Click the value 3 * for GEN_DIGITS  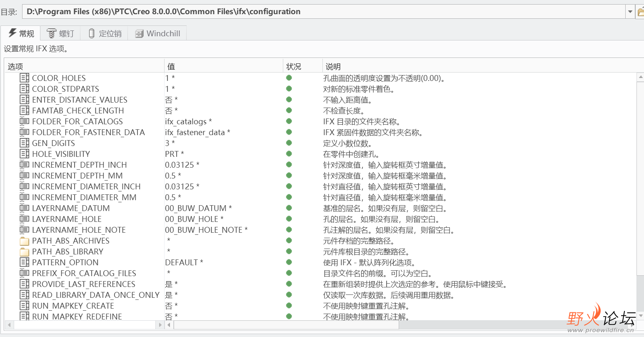(x=170, y=143)
